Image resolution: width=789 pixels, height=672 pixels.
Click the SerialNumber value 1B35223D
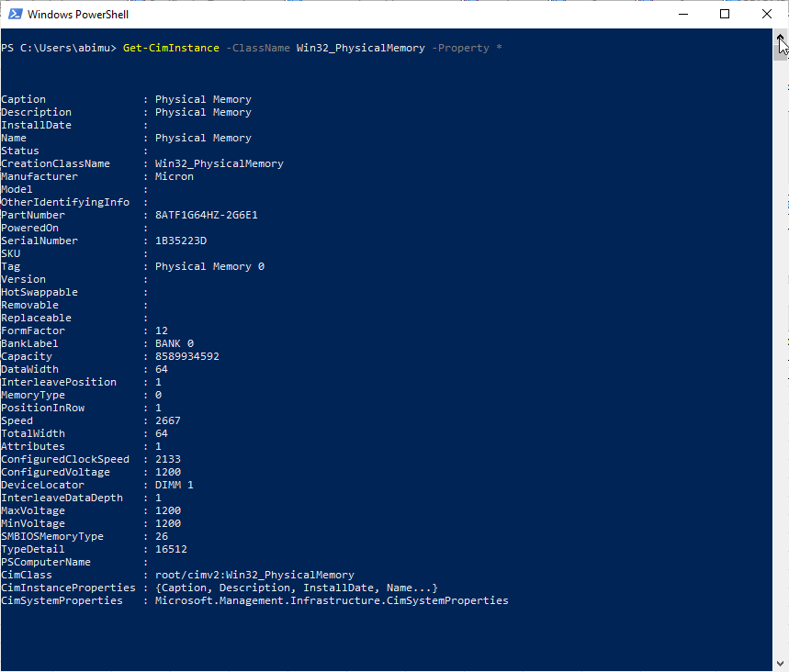180,241
